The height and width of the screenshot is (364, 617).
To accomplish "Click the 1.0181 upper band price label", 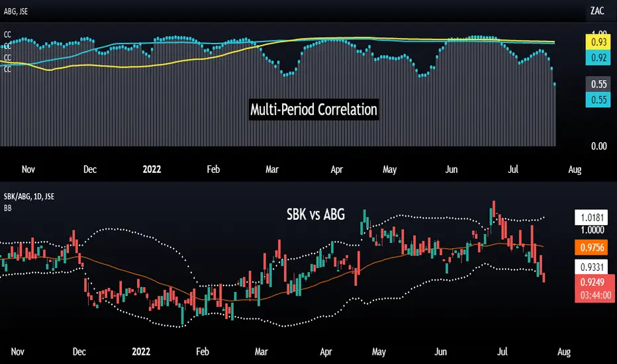I will pos(591,218).
